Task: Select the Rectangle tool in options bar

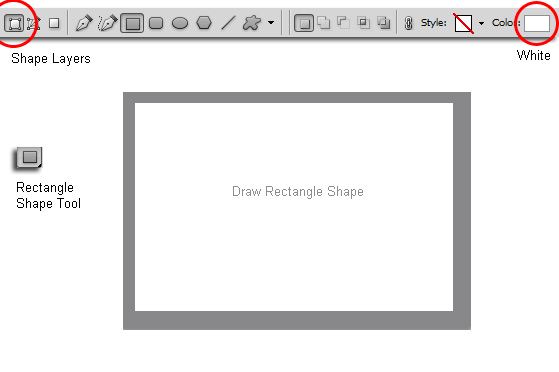Action: coord(132,23)
